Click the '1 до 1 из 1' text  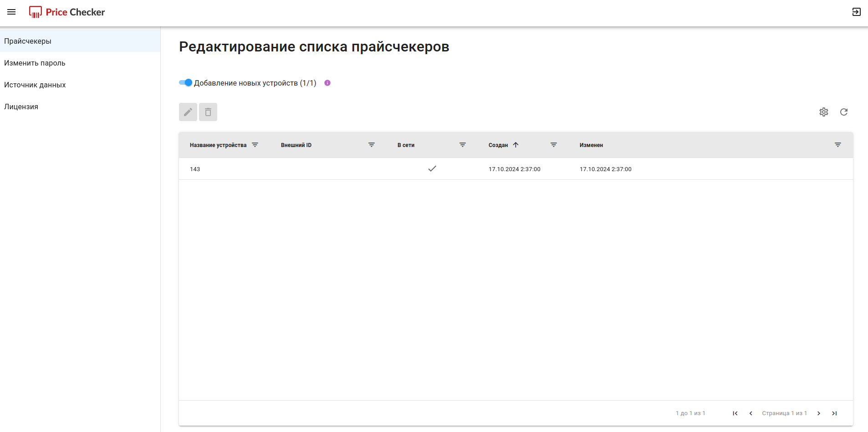click(690, 413)
